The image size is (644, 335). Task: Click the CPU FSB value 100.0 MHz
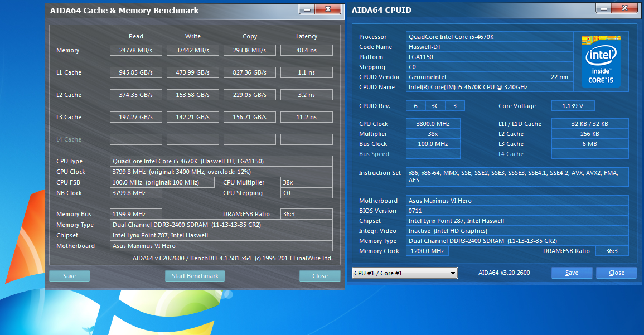pyautogui.click(x=162, y=182)
